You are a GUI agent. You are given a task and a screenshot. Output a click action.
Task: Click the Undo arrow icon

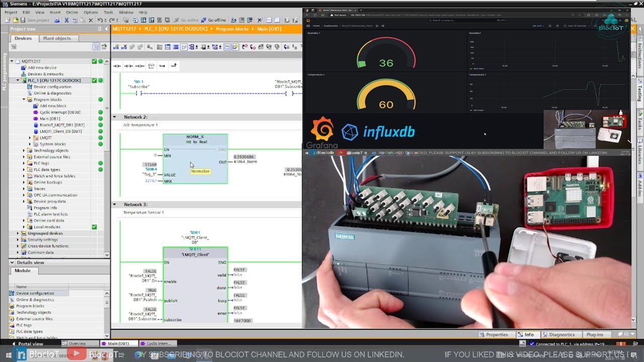[100, 20]
